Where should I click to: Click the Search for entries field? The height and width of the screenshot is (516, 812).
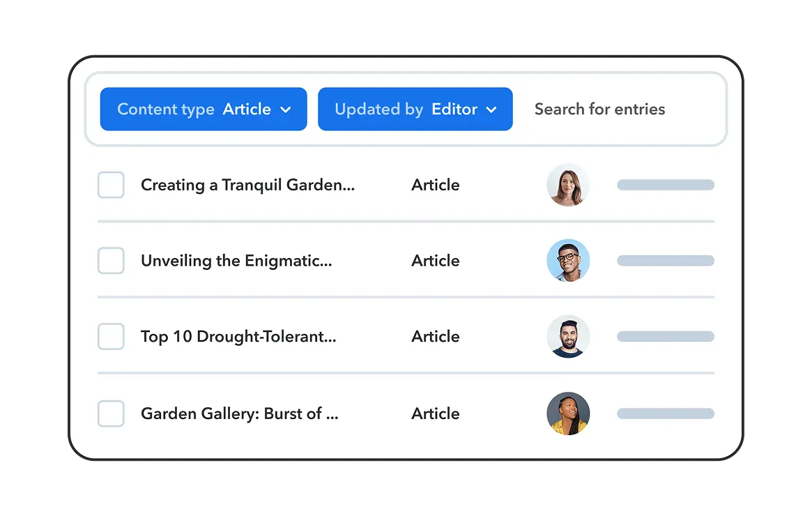(599, 109)
